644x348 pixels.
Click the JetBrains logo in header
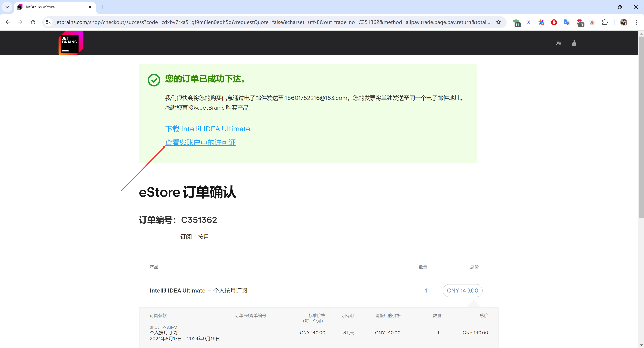pos(71,43)
